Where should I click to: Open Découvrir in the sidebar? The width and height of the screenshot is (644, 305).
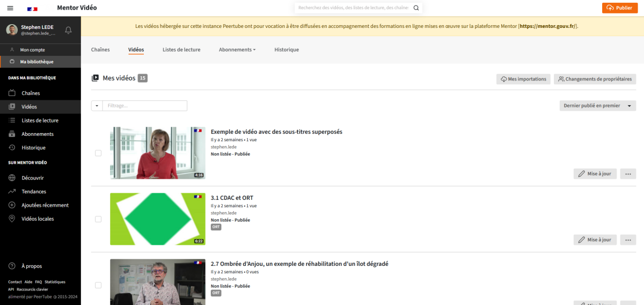pos(33,178)
